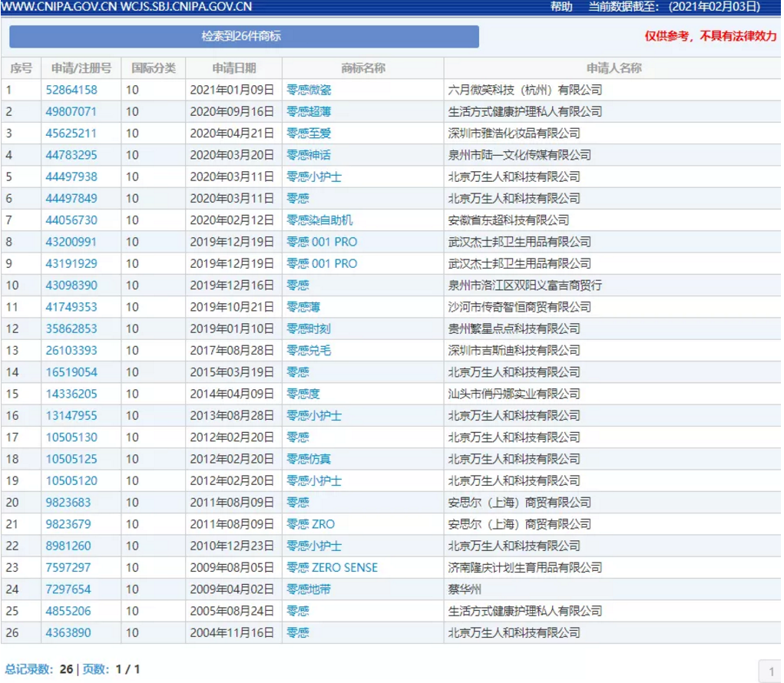Image resolution: width=784 pixels, height=683 pixels.
Task: Select applicant 蔡华州
Action: click(465, 589)
